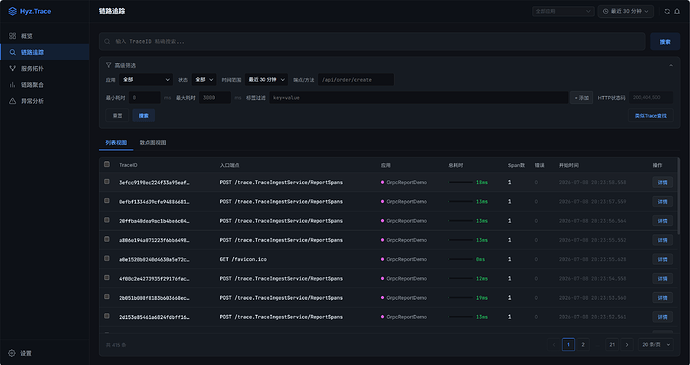Check the GET /favicon.ico row checkbox
The width and height of the screenshot is (690, 365).
pos(106,258)
